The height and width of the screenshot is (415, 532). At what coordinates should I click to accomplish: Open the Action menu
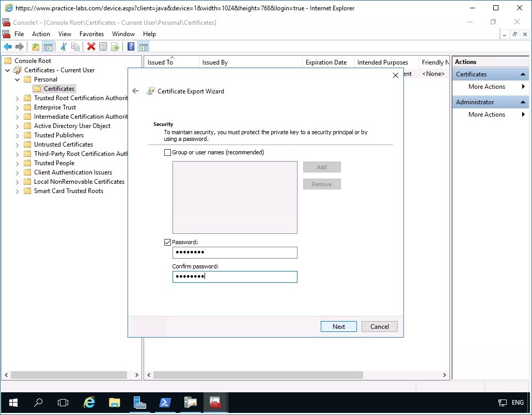(41, 34)
